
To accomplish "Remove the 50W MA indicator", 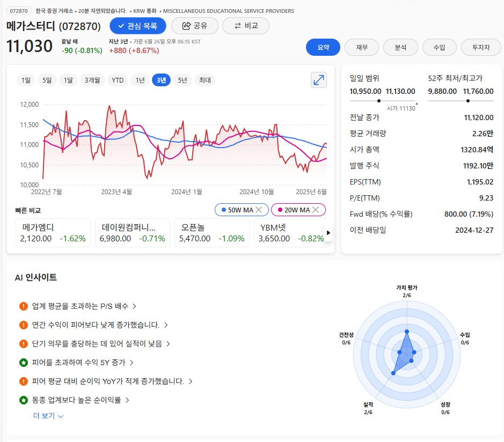I will [259, 210].
